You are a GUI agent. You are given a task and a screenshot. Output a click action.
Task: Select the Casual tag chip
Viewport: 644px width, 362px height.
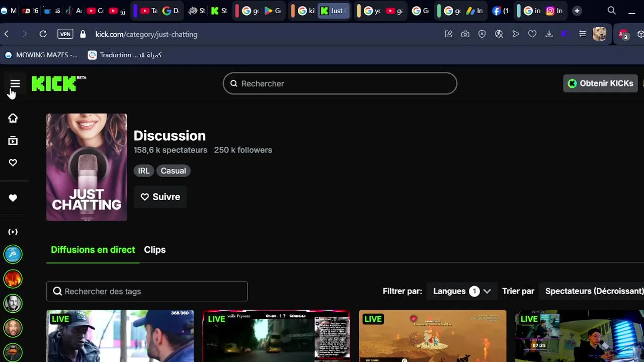173,171
